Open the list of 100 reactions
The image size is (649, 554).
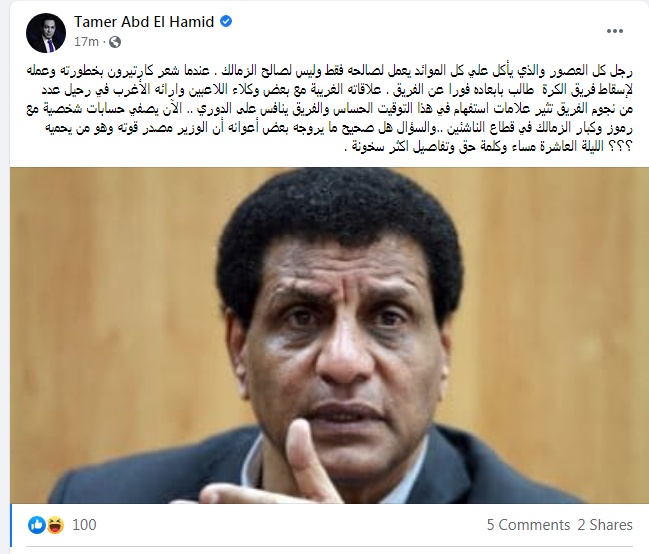[84, 525]
